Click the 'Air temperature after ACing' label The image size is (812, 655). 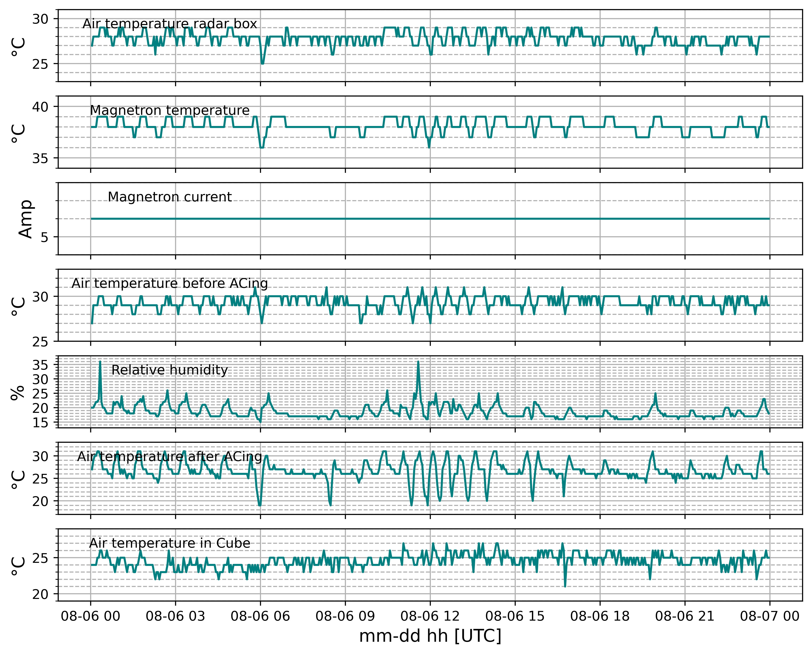(x=169, y=456)
